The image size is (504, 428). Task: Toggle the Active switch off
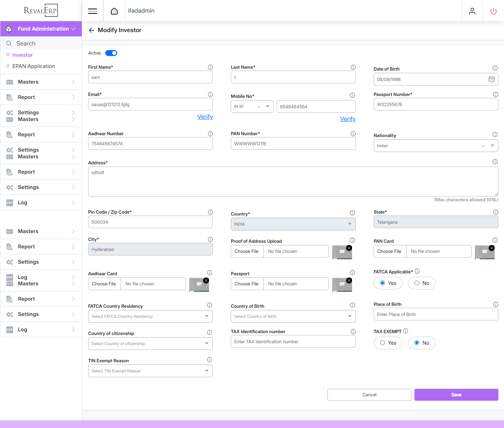point(111,53)
